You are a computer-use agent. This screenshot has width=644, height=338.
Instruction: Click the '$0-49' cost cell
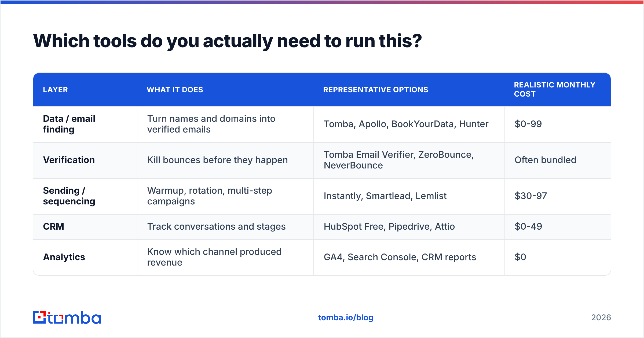pos(558,227)
